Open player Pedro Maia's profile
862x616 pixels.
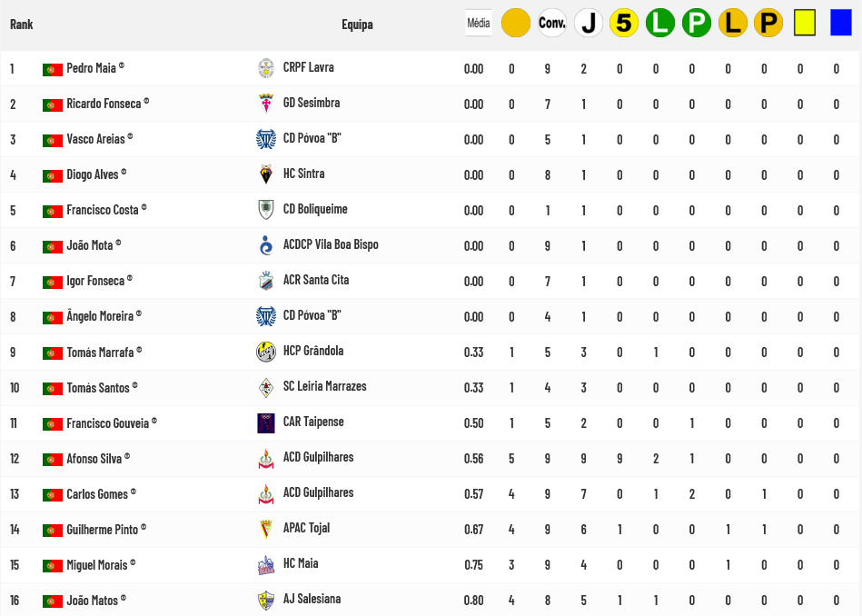91,68
